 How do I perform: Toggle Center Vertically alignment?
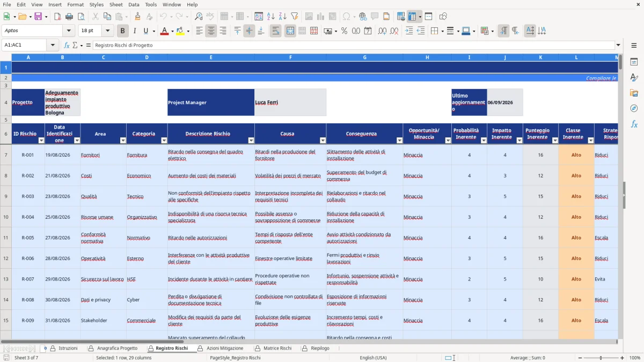pyautogui.click(x=249, y=31)
